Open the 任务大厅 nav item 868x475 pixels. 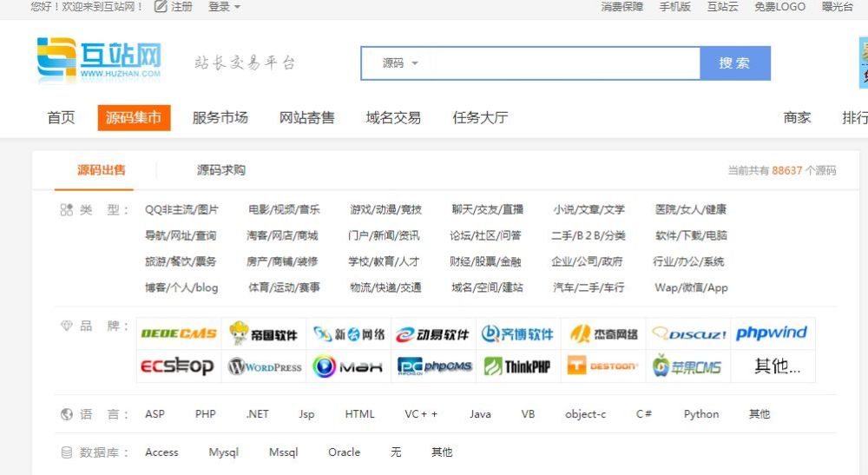click(x=480, y=117)
